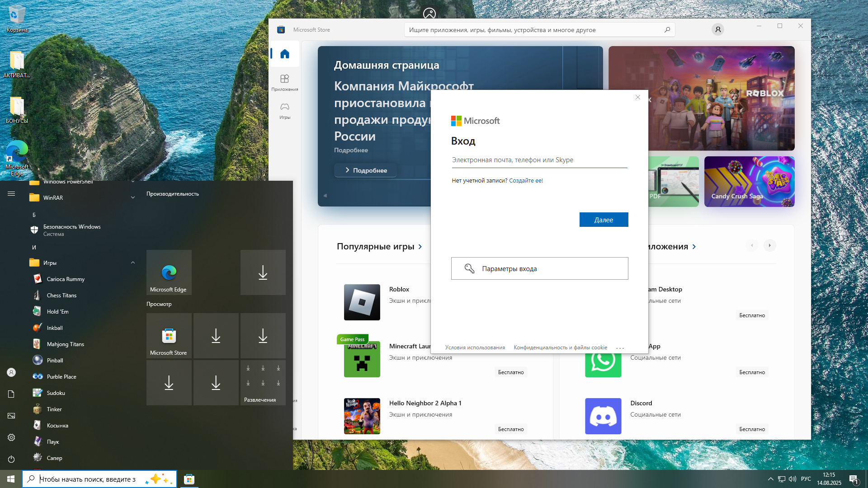868x488 pixels.
Task: Click the Store search magnifier icon
Action: [x=667, y=30]
